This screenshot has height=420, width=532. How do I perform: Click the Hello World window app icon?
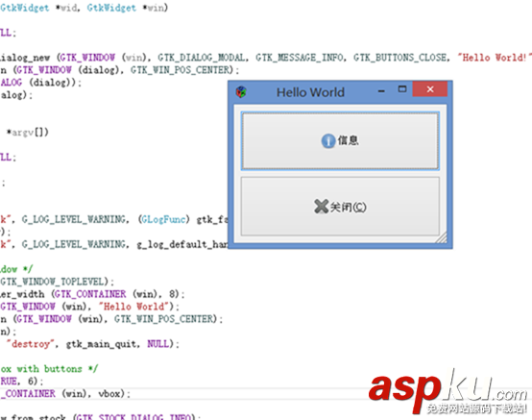coord(241,92)
